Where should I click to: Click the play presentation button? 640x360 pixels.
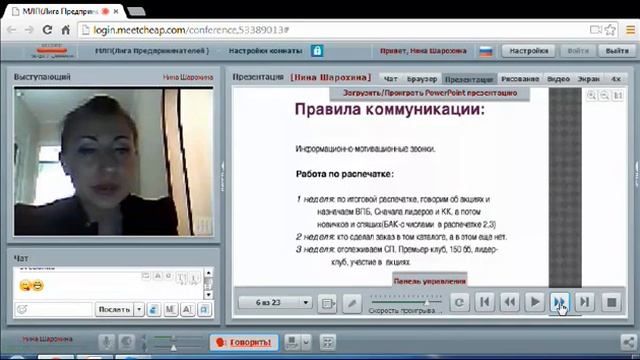pos(535,302)
